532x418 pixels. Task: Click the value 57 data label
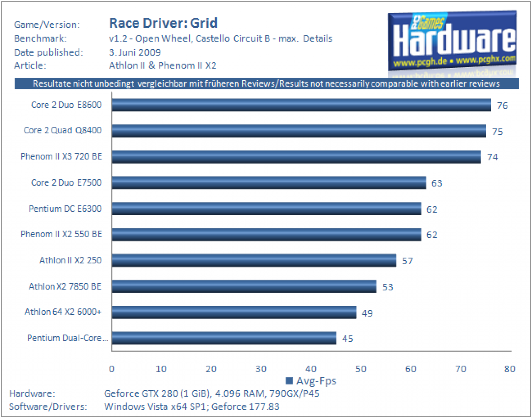coord(407,261)
